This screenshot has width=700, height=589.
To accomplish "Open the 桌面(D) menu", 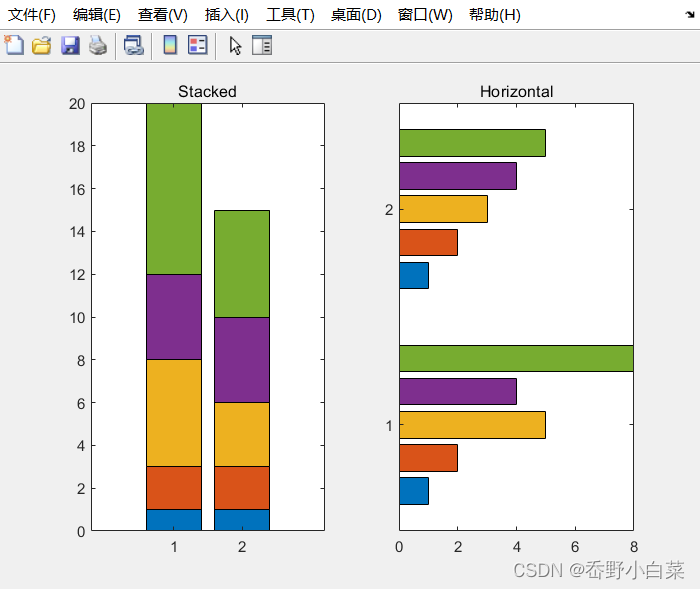I will [x=356, y=15].
